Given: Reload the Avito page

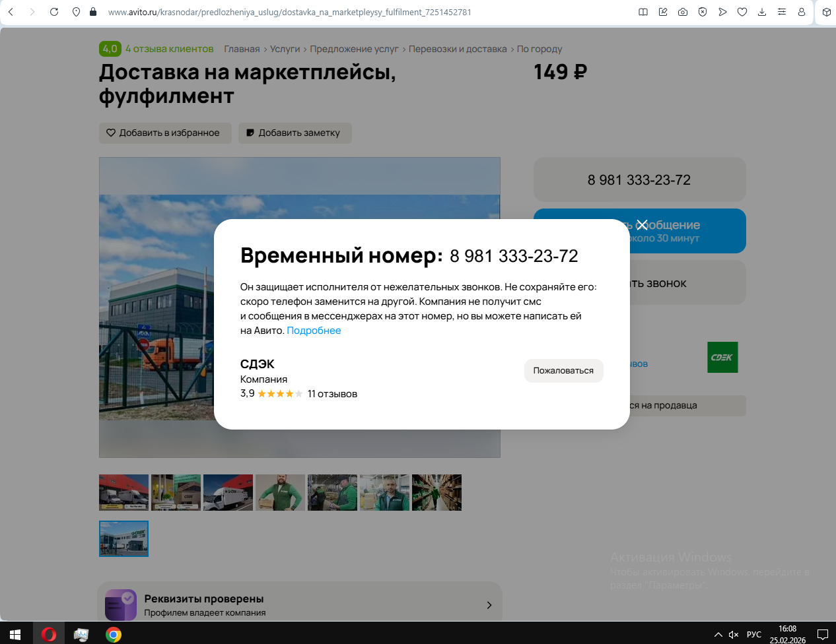Looking at the screenshot, I should (54, 12).
